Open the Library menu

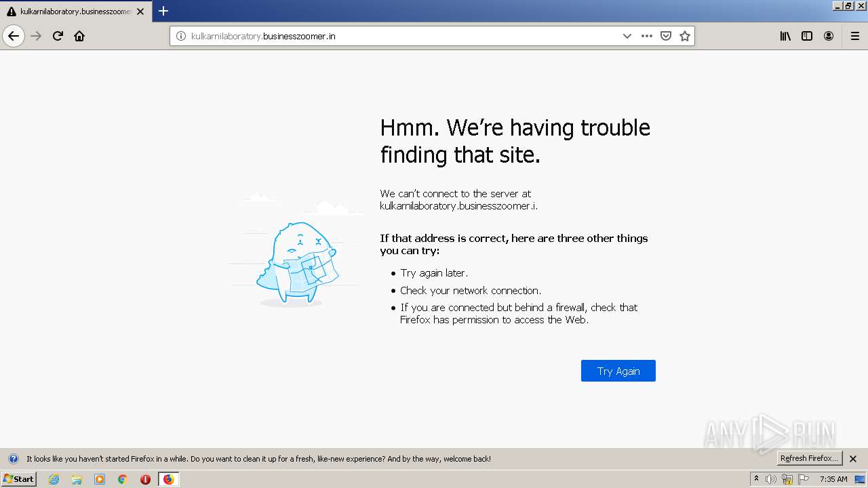pos(785,36)
